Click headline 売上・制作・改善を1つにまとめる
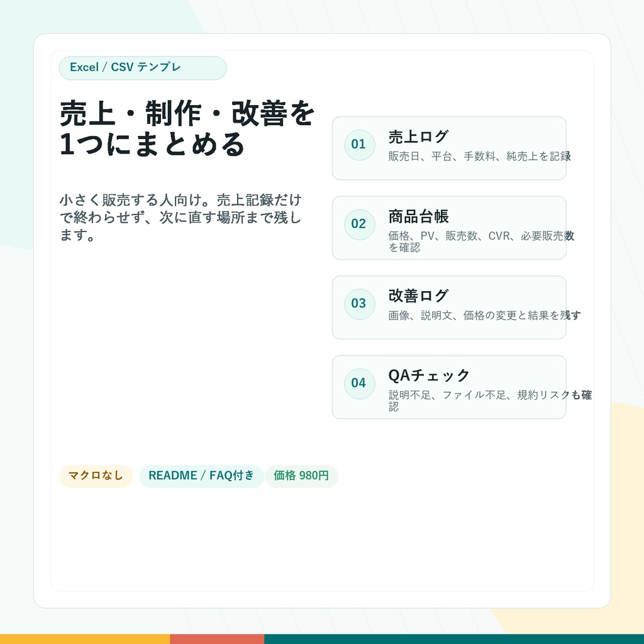This screenshot has width=644, height=644. (x=187, y=128)
